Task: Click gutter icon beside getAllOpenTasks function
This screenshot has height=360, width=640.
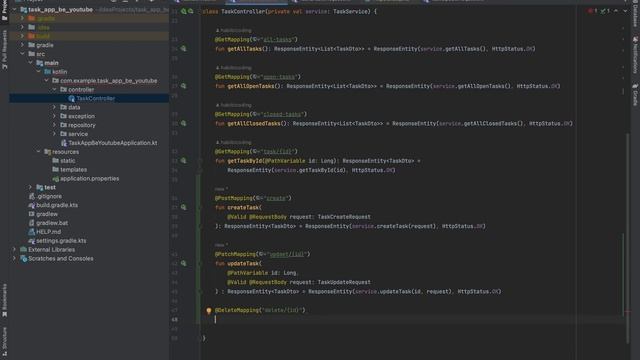Action: pyautogui.click(x=184, y=86)
